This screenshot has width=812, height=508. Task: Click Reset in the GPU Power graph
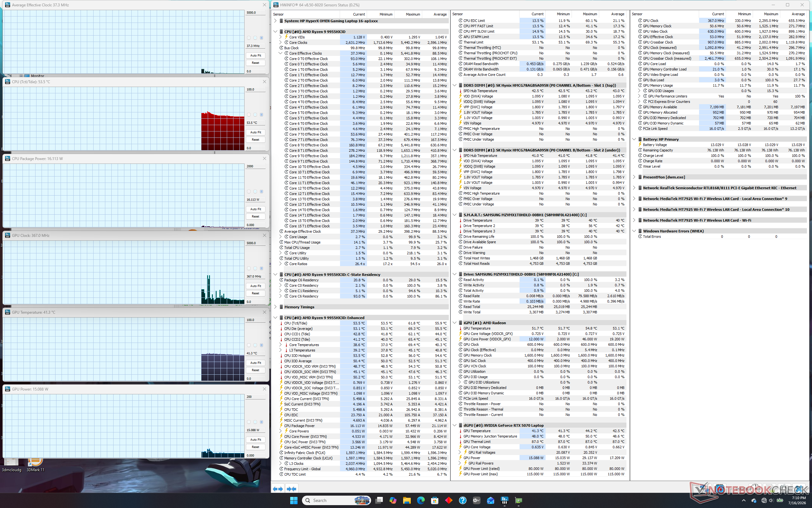pyautogui.click(x=255, y=447)
